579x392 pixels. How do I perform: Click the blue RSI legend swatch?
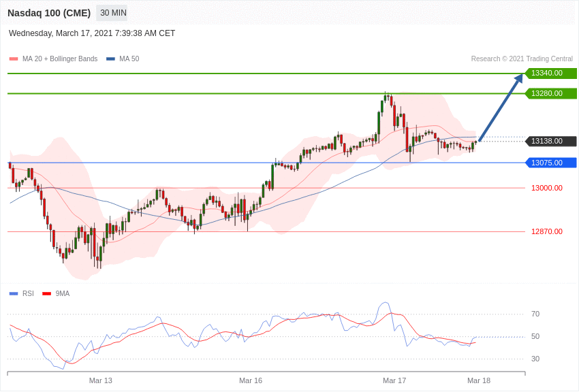pyautogui.click(x=14, y=293)
